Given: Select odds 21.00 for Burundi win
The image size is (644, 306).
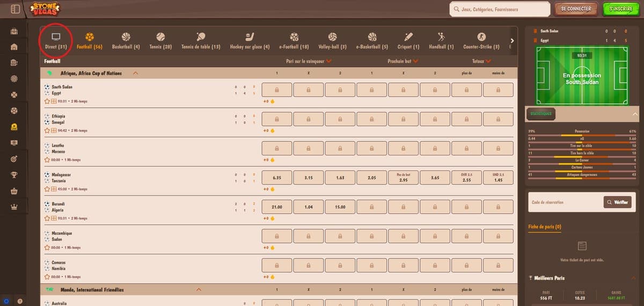Looking at the screenshot, I should (x=277, y=207).
